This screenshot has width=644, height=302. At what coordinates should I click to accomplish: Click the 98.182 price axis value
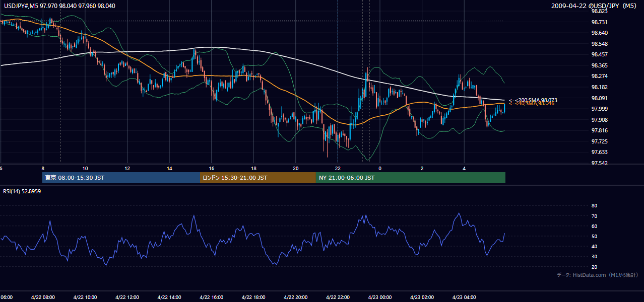click(599, 87)
